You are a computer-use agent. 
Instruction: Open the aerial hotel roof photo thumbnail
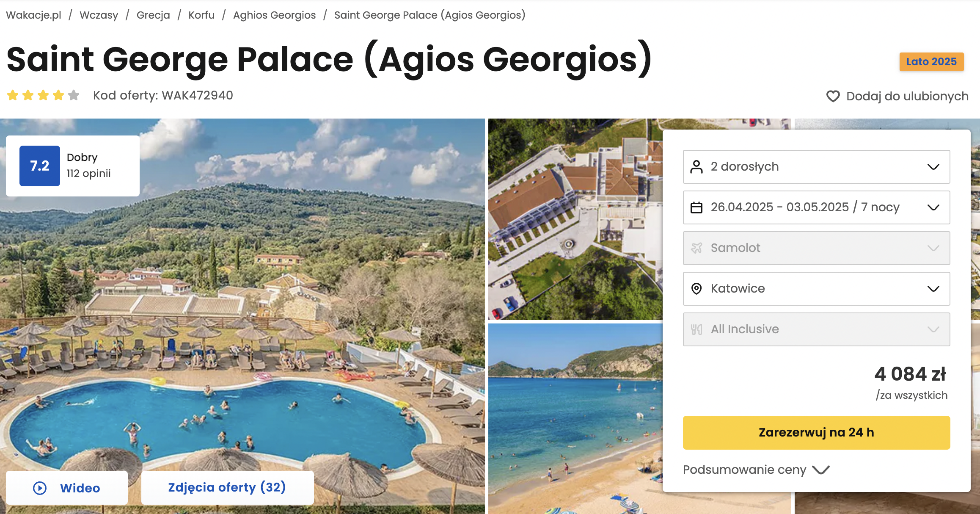point(575,219)
